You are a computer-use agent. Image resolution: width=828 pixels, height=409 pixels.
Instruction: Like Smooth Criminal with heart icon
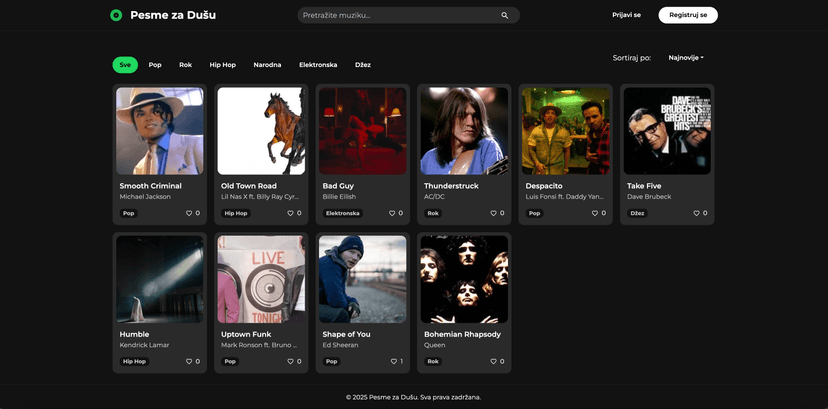click(x=189, y=213)
